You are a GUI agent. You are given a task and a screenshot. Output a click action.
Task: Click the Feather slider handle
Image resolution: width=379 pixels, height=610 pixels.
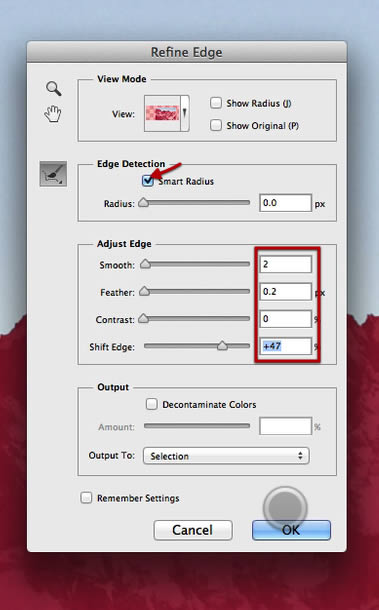point(144,291)
